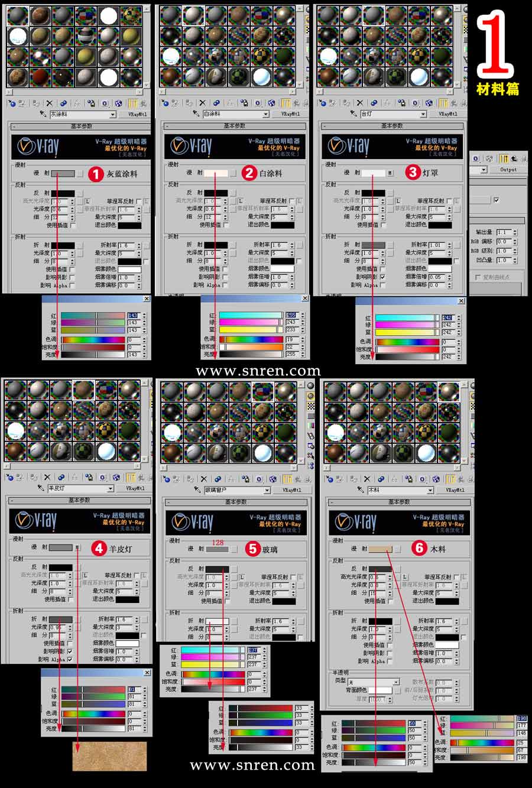Click M map button beside 漫射 in 羊皮灯
Viewport: 532px width, 788px height.
click(77, 548)
